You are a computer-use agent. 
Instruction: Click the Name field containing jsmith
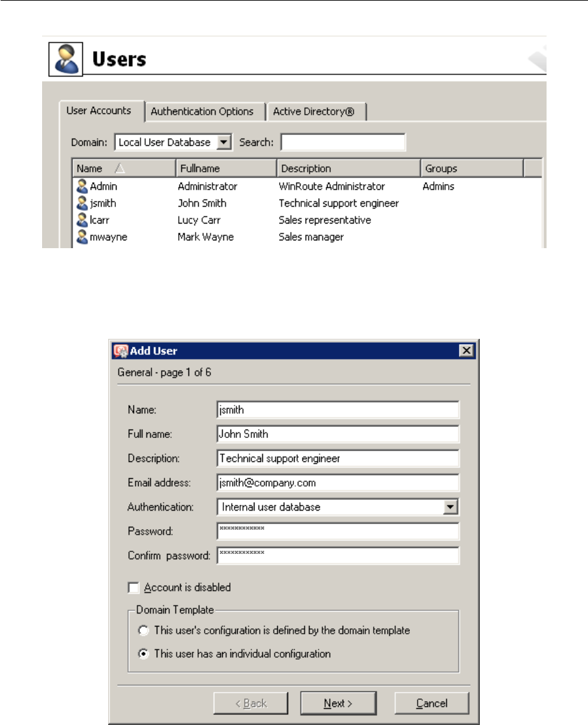[338, 410]
